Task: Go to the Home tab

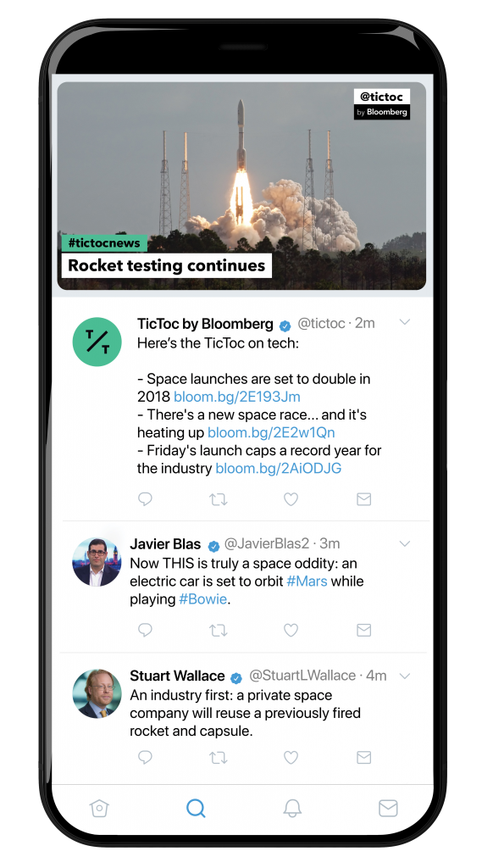Action: click(x=99, y=809)
